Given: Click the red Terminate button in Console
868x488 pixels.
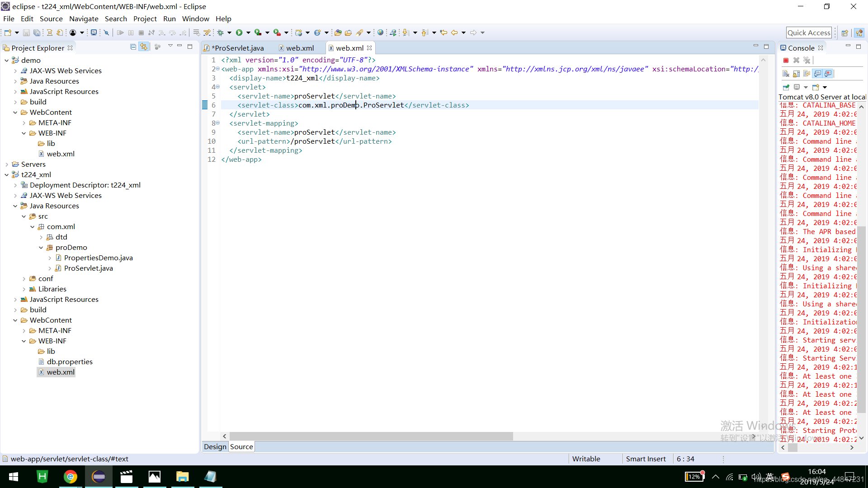Looking at the screenshot, I should tap(786, 60).
